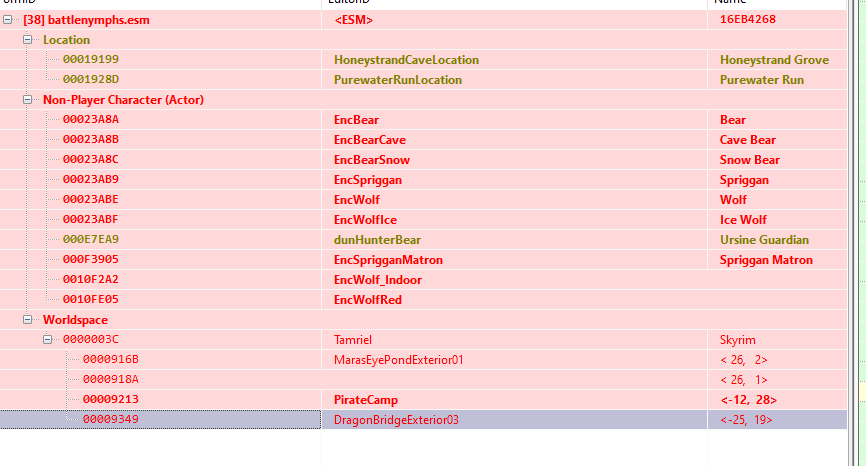Click the Tamriel editor ID

352,340
